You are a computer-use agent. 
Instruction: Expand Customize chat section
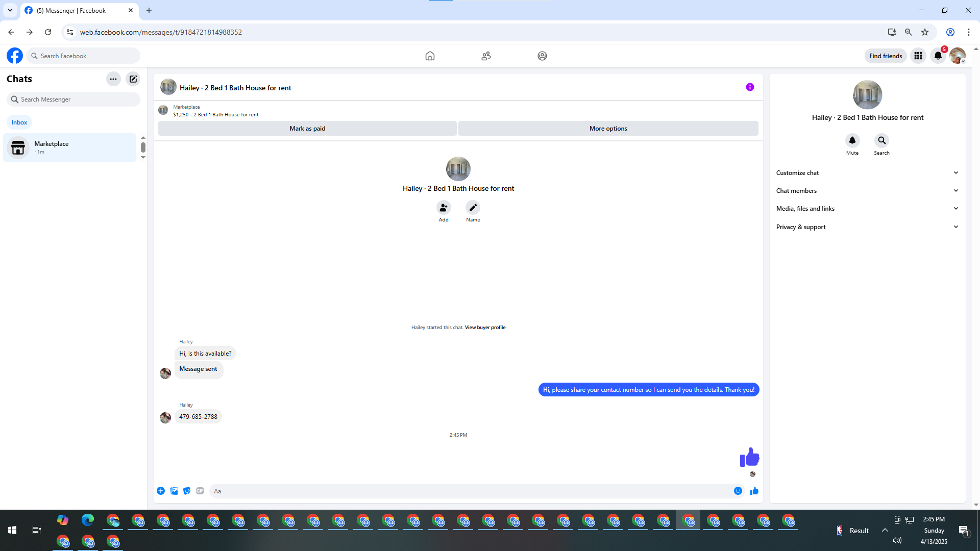(867, 173)
